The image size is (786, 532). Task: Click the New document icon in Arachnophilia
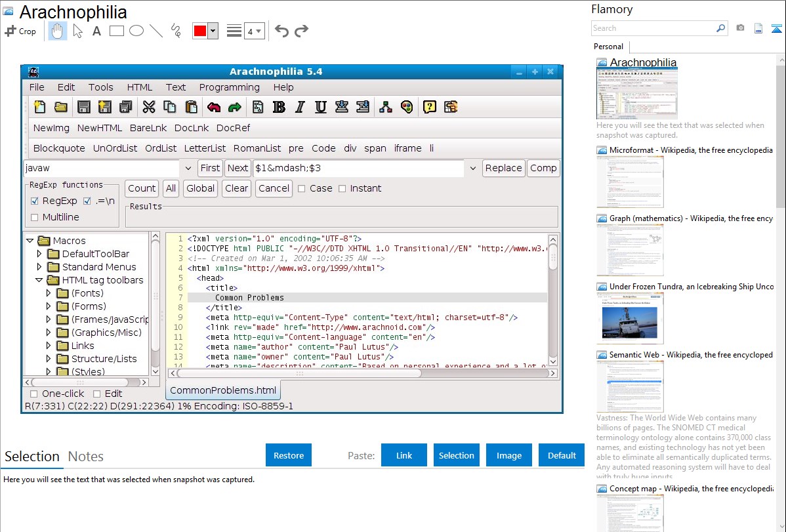[x=39, y=107]
